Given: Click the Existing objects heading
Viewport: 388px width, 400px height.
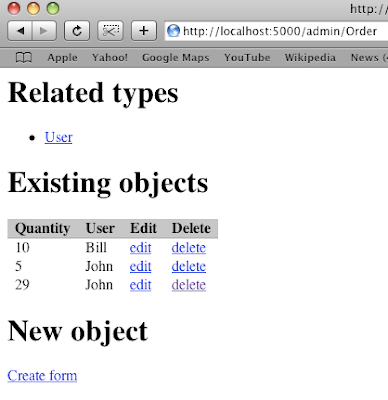Looking at the screenshot, I should coord(108,183).
